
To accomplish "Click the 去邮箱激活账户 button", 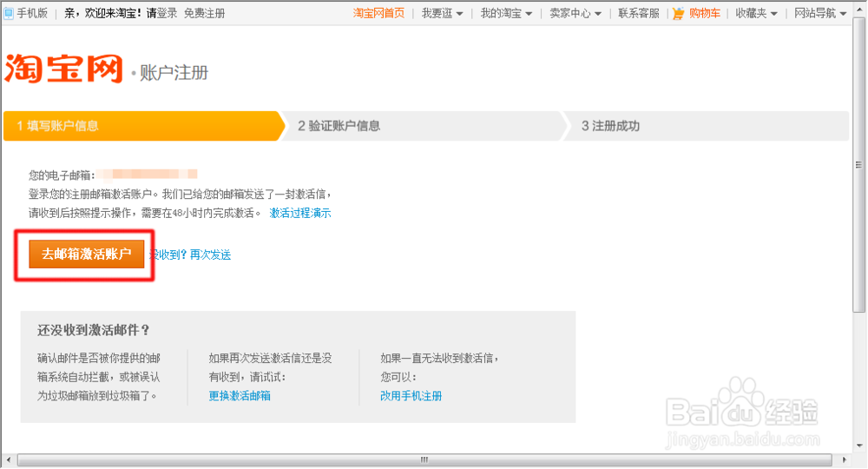I will click(86, 254).
